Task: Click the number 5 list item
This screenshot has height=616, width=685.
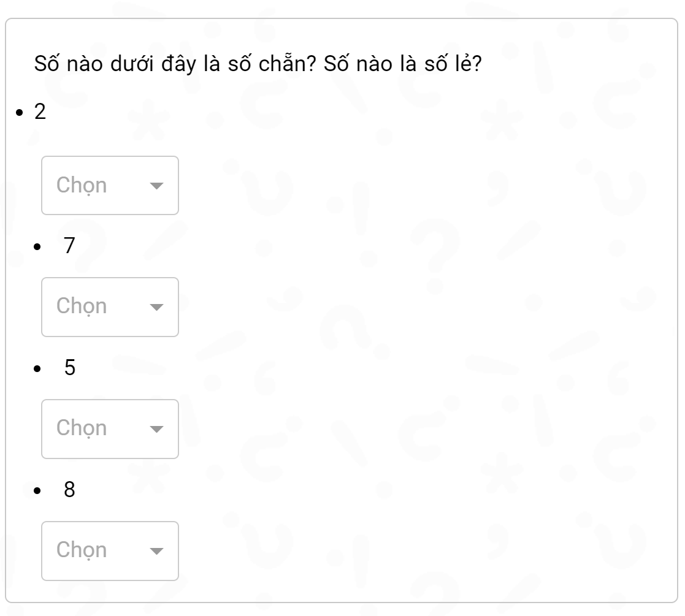Action: (x=70, y=368)
